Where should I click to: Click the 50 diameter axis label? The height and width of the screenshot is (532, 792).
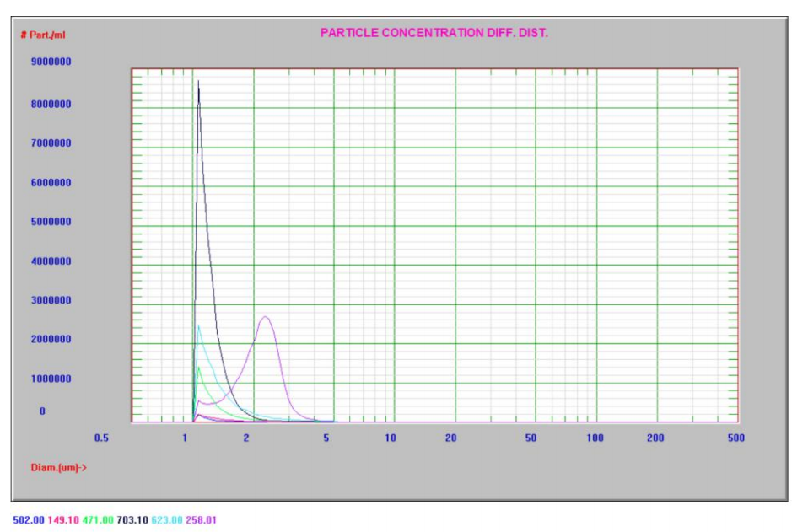tap(531, 438)
